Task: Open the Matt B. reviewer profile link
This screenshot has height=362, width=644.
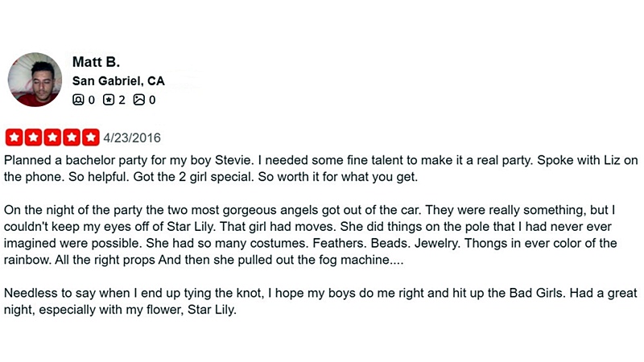Action: coord(95,62)
